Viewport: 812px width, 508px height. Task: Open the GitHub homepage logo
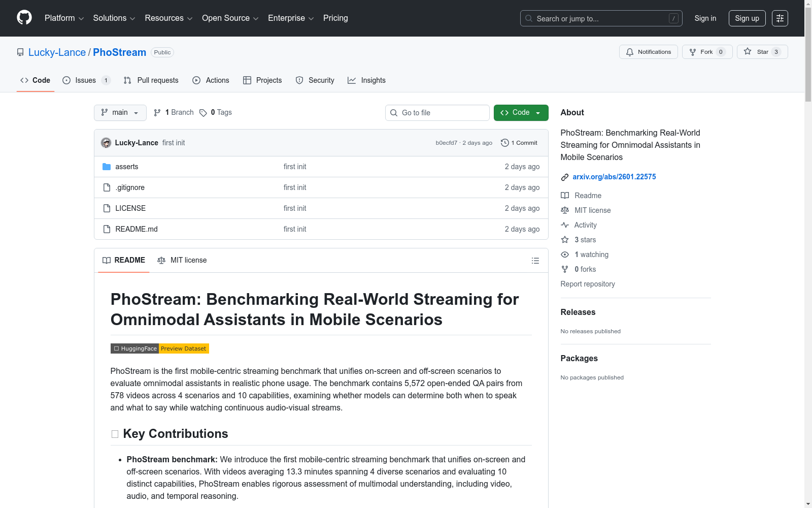click(x=24, y=18)
